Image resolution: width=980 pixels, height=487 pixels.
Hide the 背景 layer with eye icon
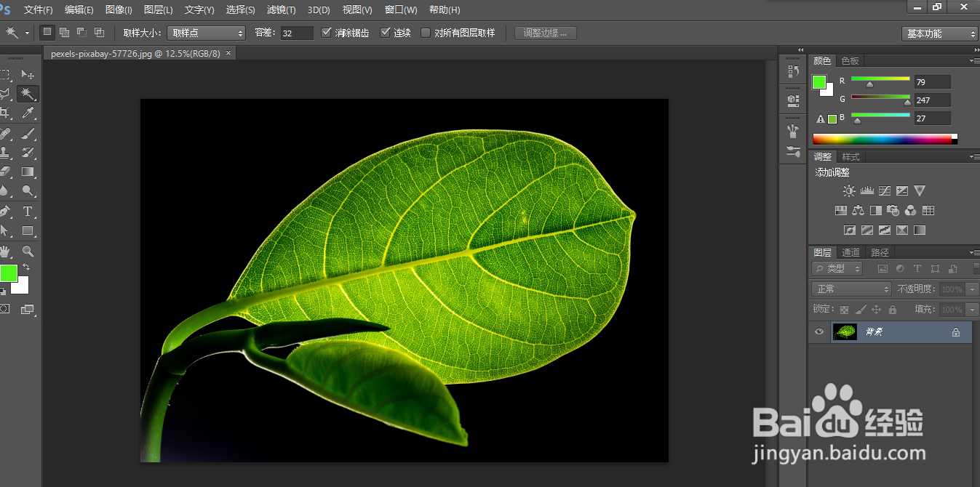[x=819, y=332]
